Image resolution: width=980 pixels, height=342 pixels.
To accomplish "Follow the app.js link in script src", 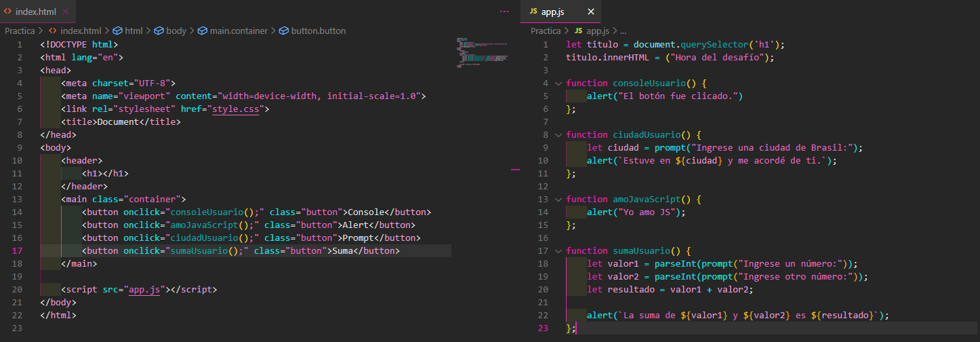I will [144, 290].
